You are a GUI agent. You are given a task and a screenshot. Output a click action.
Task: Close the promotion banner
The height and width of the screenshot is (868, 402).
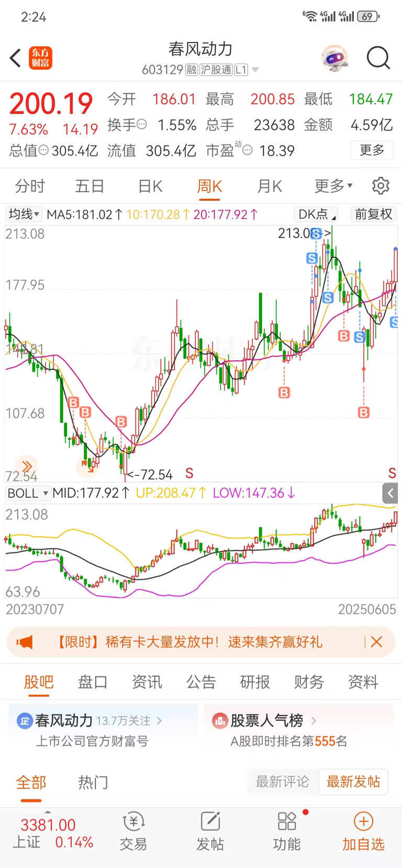376,642
